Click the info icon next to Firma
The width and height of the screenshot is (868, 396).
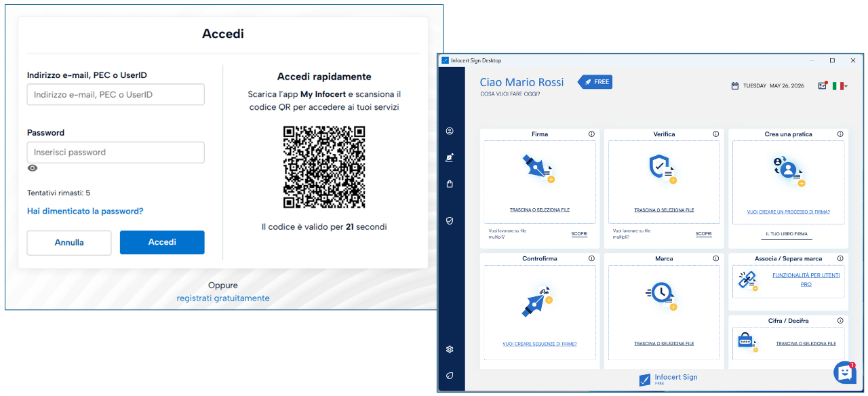(x=591, y=134)
